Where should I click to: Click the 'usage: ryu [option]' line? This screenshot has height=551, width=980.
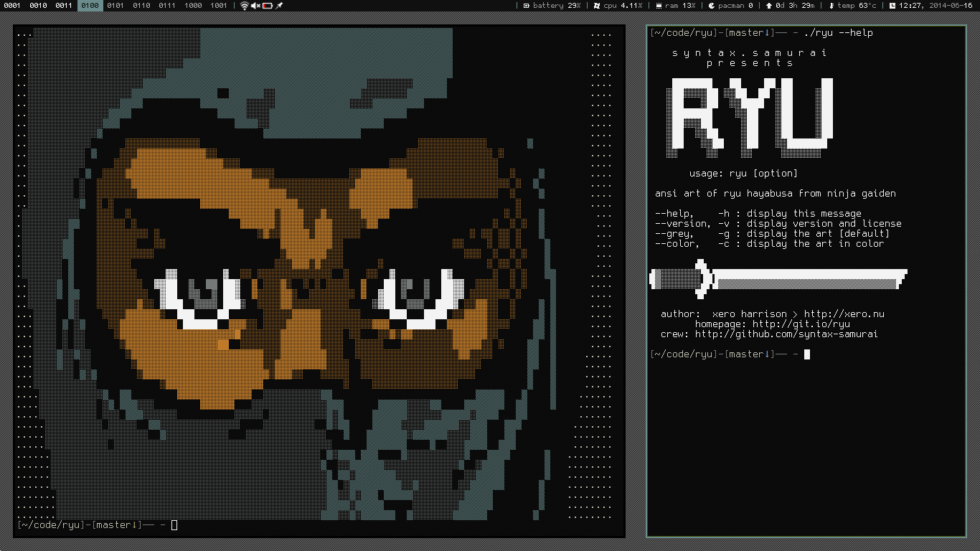click(x=743, y=173)
